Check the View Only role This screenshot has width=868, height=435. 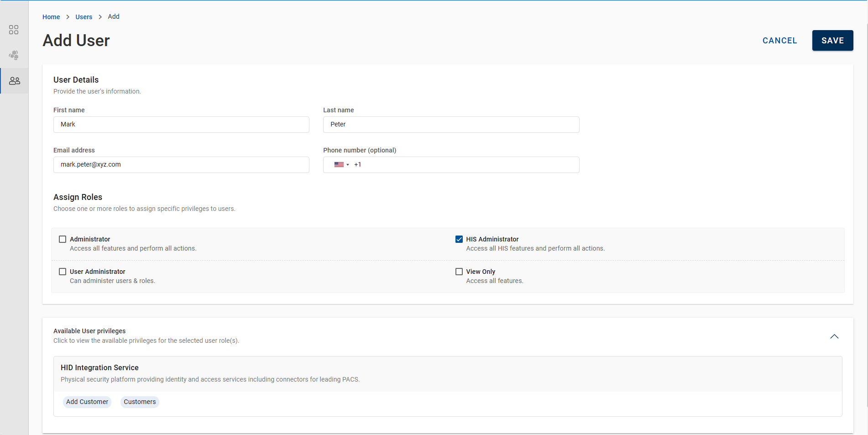click(459, 272)
